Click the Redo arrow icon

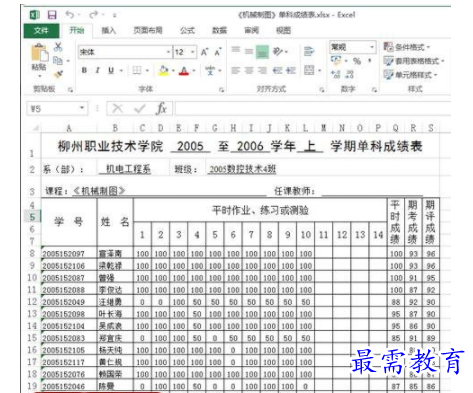tap(94, 14)
